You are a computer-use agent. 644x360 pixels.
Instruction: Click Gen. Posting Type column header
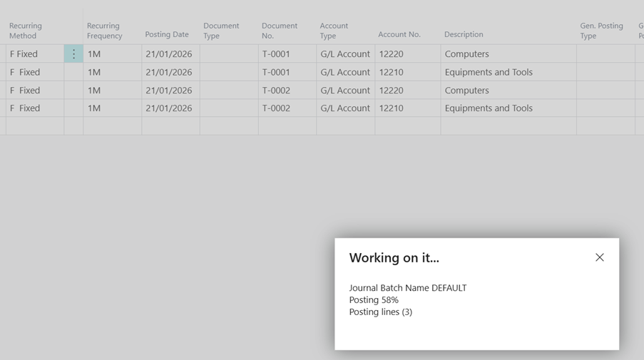tap(601, 31)
